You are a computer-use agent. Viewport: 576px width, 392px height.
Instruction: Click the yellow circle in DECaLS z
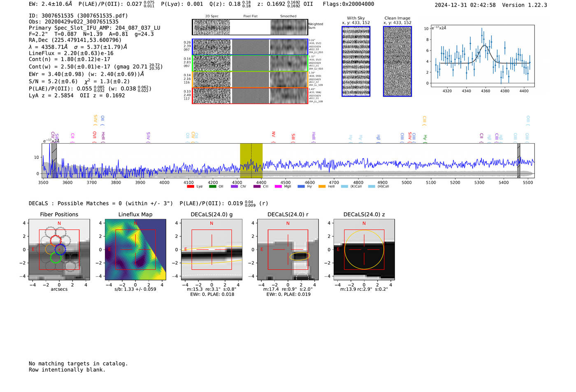point(364,250)
